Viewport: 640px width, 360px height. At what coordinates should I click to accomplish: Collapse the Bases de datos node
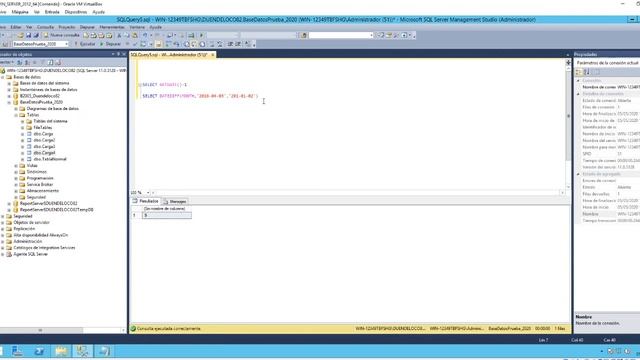[x=3, y=77]
